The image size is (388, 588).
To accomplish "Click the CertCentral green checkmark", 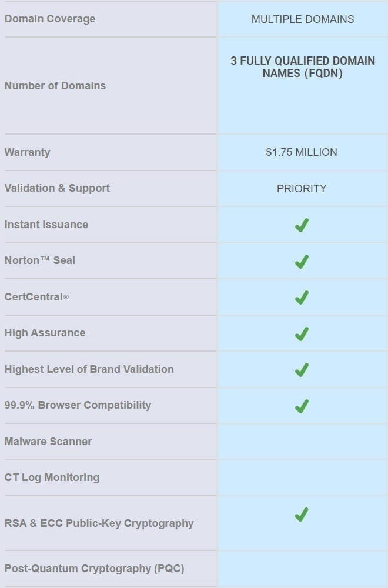I will click(302, 298).
